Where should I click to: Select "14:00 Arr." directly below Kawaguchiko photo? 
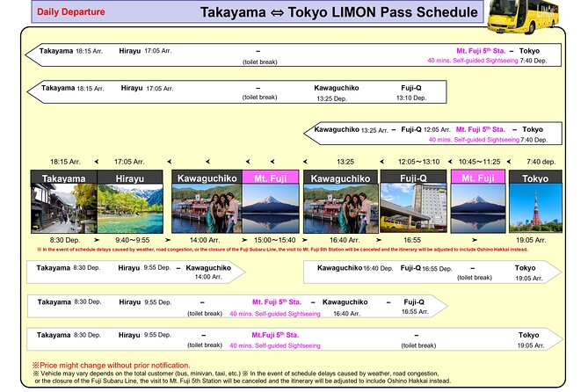click(x=205, y=240)
